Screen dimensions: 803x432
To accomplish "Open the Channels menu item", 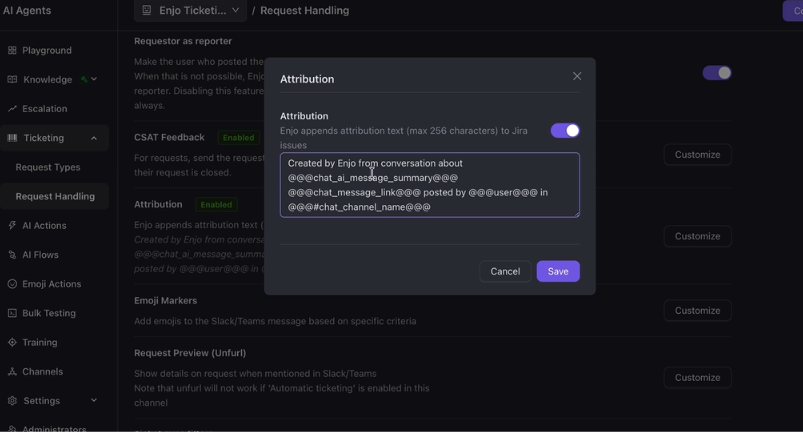I will pos(43,371).
